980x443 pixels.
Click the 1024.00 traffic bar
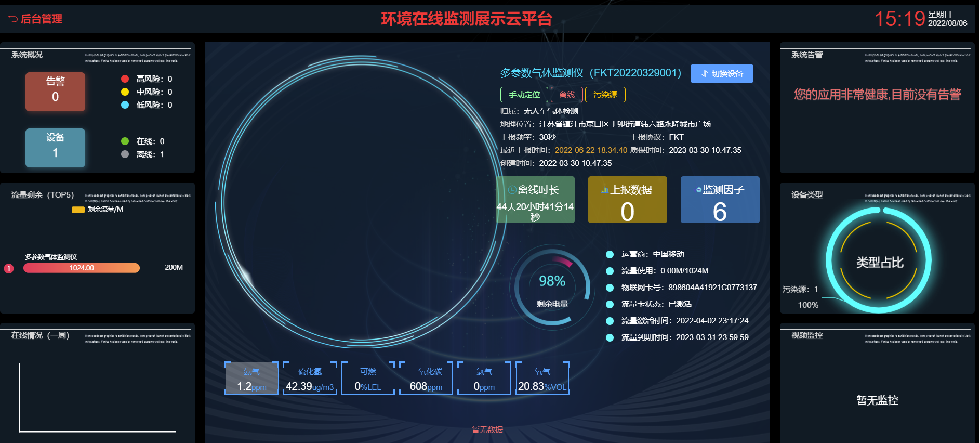(x=82, y=268)
